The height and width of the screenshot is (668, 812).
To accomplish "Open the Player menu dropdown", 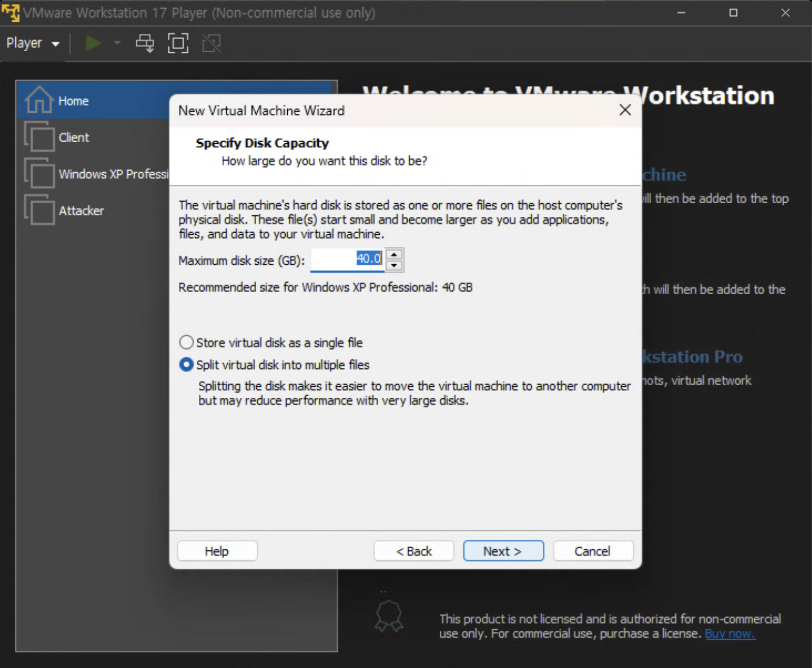I will [32, 43].
